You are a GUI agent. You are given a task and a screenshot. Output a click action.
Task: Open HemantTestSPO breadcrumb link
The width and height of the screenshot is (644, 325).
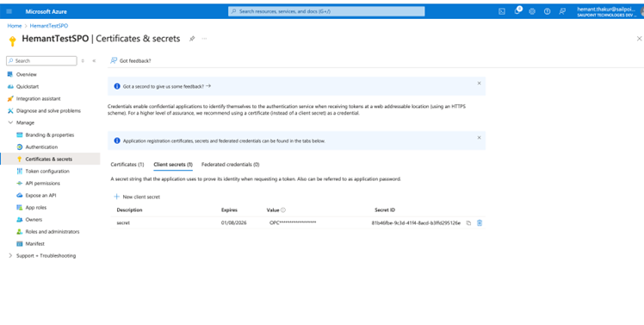pyautogui.click(x=49, y=26)
